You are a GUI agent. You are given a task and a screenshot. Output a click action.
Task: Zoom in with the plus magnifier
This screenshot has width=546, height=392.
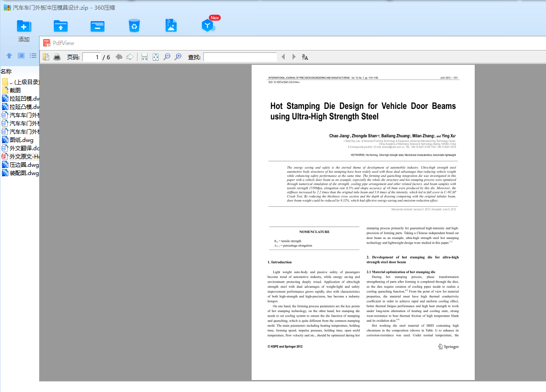[x=178, y=57]
